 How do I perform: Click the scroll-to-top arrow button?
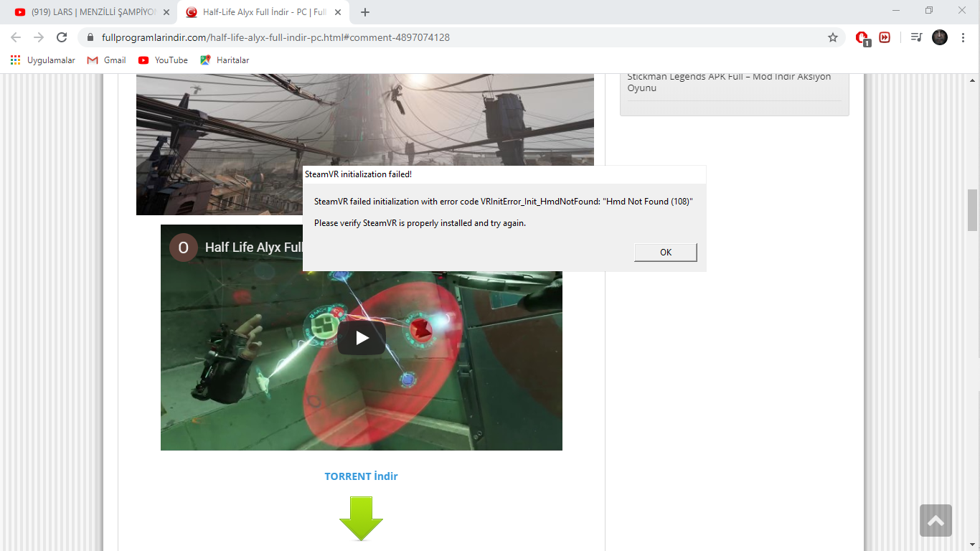coord(936,521)
